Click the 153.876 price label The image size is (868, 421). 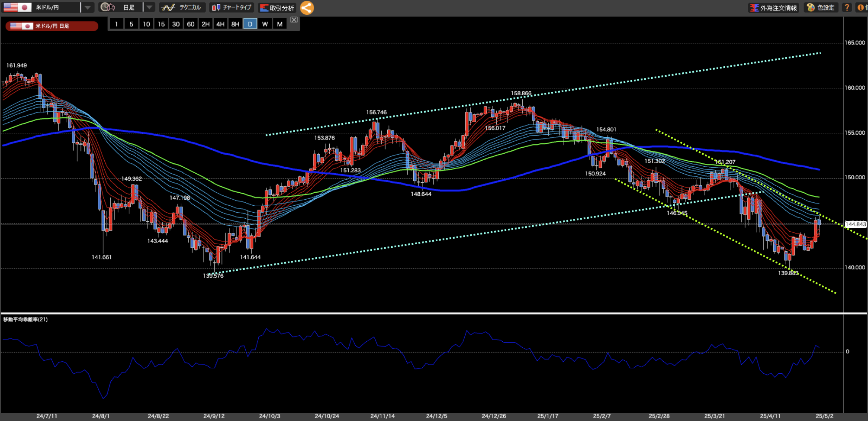click(325, 138)
